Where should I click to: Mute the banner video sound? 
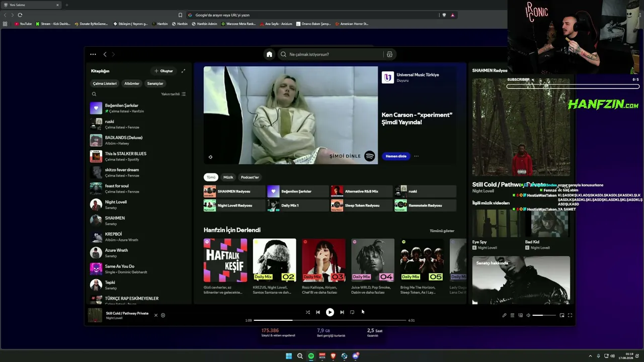coord(210,157)
